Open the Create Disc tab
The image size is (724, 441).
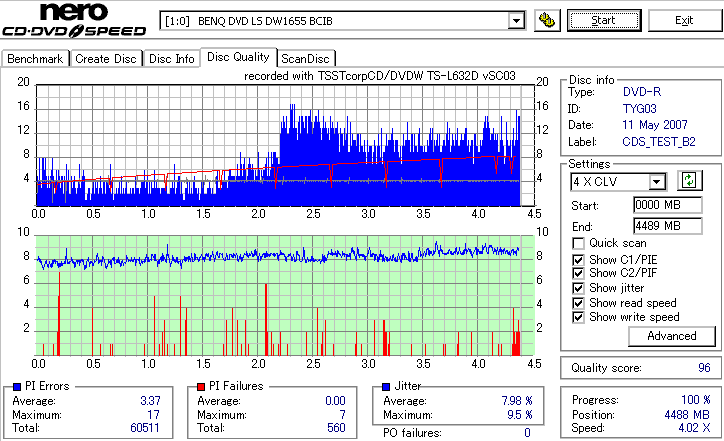106,59
